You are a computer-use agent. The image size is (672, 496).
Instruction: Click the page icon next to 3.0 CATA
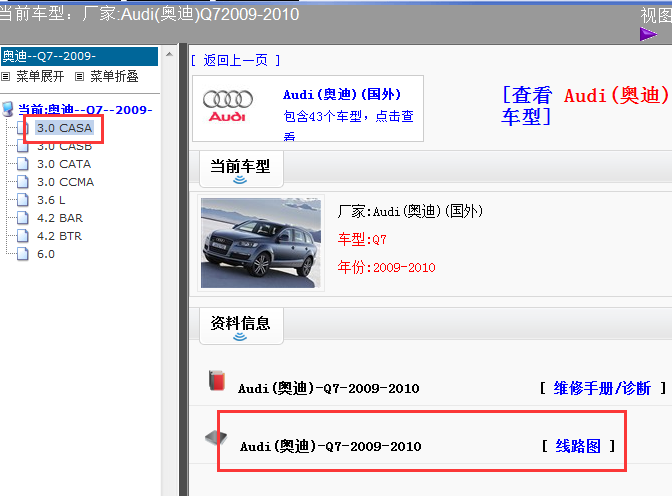[x=23, y=164]
